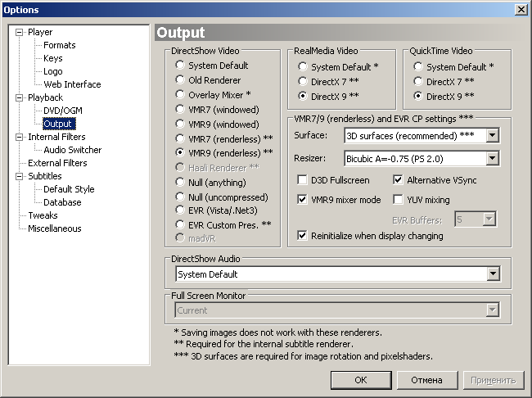This screenshot has height=398, width=532.
Task: Open the DirectShow Audio dropdown
Action: coord(492,274)
